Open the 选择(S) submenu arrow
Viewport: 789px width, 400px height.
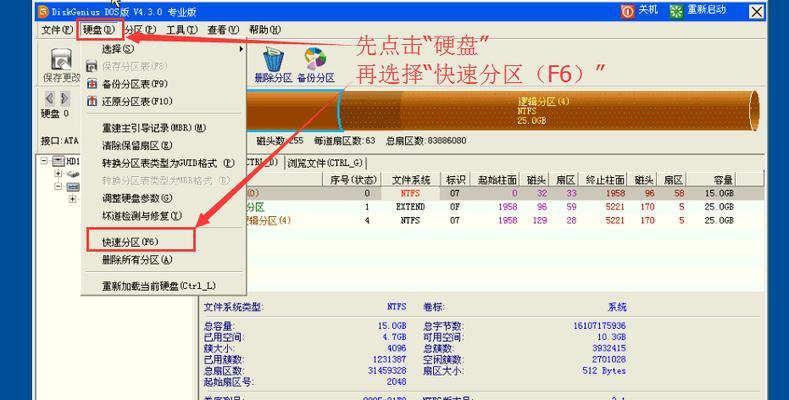click(241, 49)
